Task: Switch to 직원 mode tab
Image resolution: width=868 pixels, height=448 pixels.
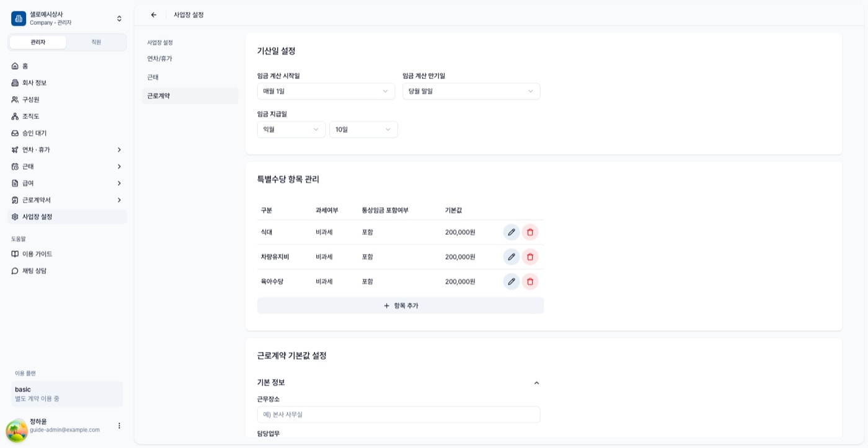Action: 96,42
